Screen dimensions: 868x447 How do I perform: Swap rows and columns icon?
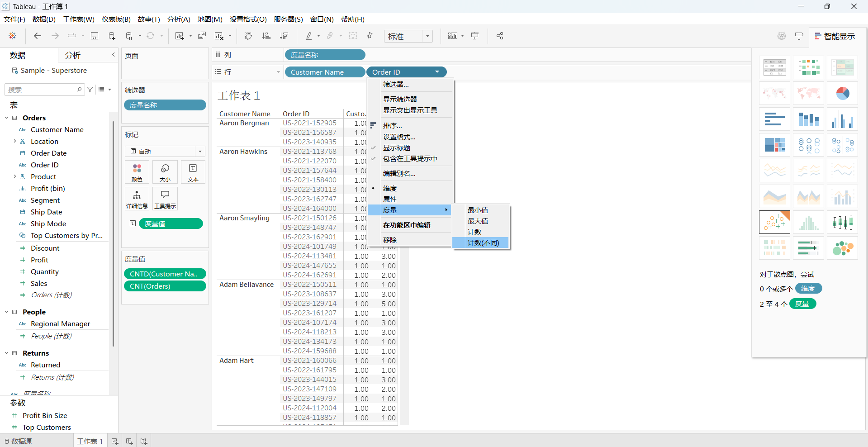tap(248, 36)
